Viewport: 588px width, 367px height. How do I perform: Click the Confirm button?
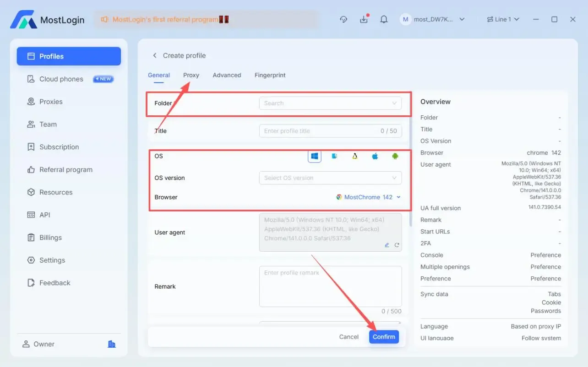pos(384,337)
